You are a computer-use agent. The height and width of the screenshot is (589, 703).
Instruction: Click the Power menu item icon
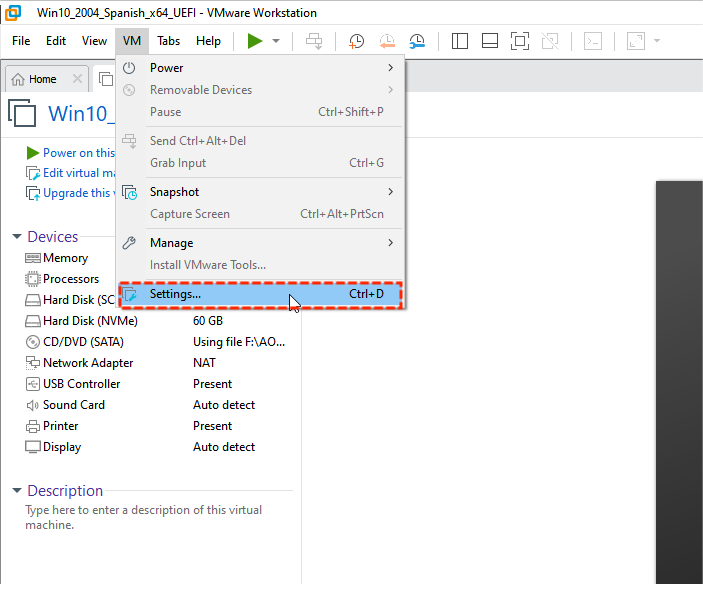(129, 68)
